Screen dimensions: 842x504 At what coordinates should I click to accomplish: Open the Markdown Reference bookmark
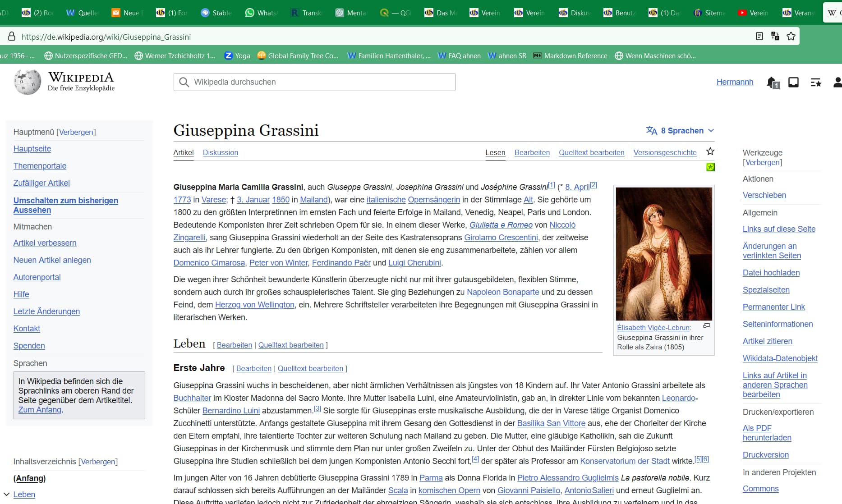coord(570,55)
